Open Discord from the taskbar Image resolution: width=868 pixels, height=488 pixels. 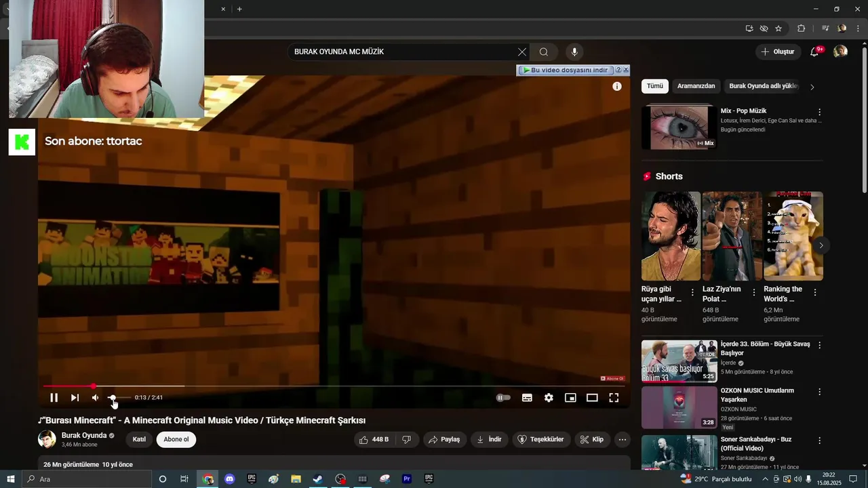(x=229, y=479)
